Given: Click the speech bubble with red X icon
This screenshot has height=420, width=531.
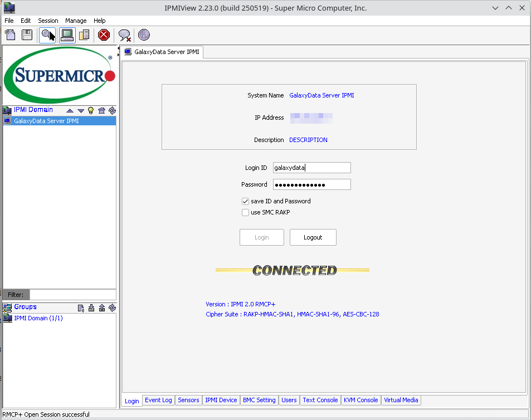Looking at the screenshot, I should coord(125,35).
